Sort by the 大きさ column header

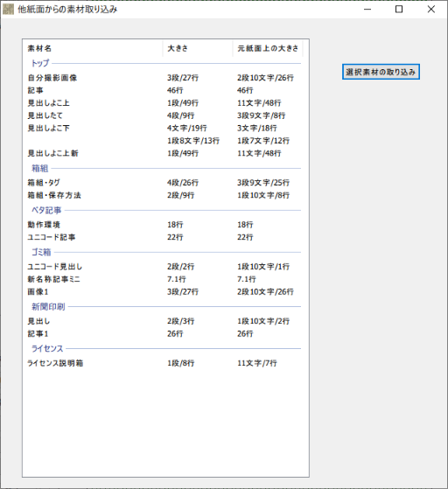198,48
